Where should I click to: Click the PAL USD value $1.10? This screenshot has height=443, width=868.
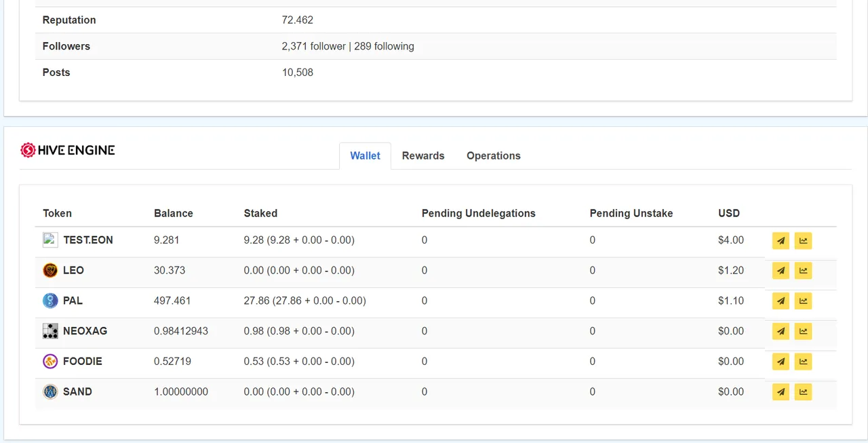click(731, 301)
